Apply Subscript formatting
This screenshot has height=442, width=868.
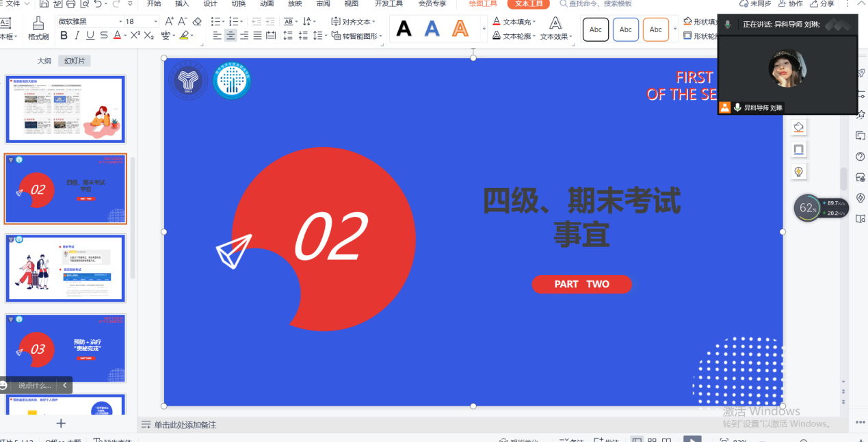point(148,35)
